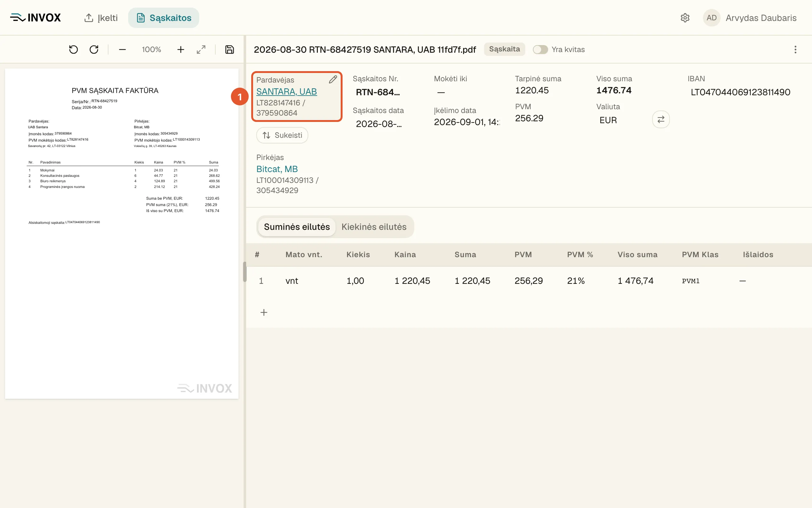This screenshot has width=812, height=508.
Task: Click the invoice number field RTN-684…
Action: pyautogui.click(x=378, y=92)
